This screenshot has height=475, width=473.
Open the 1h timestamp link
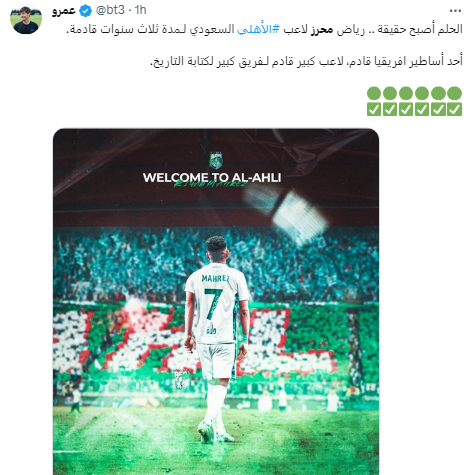(x=141, y=10)
